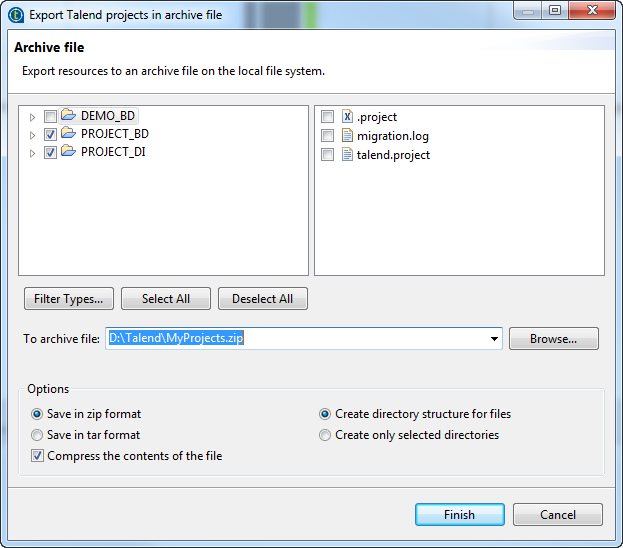The image size is (623, 548).
Task: Select Save in tar format option
Action: click(38, 435)
